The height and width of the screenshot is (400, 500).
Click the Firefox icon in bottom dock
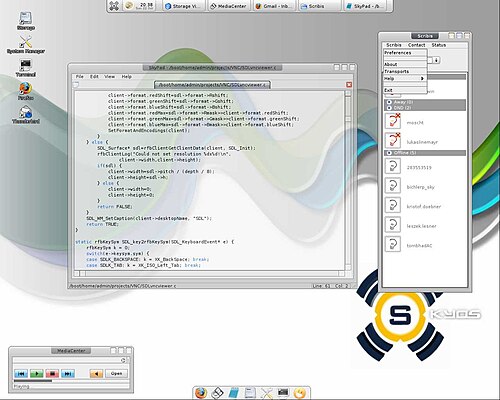201,393
